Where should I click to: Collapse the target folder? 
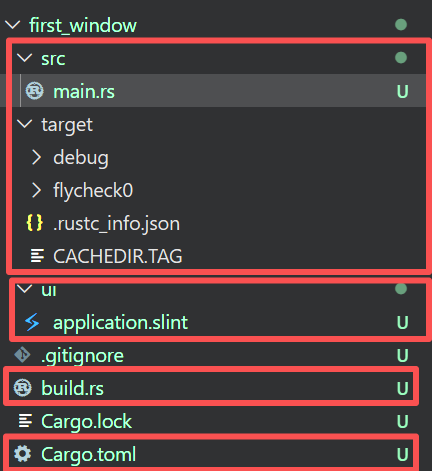tap(24, 124)
